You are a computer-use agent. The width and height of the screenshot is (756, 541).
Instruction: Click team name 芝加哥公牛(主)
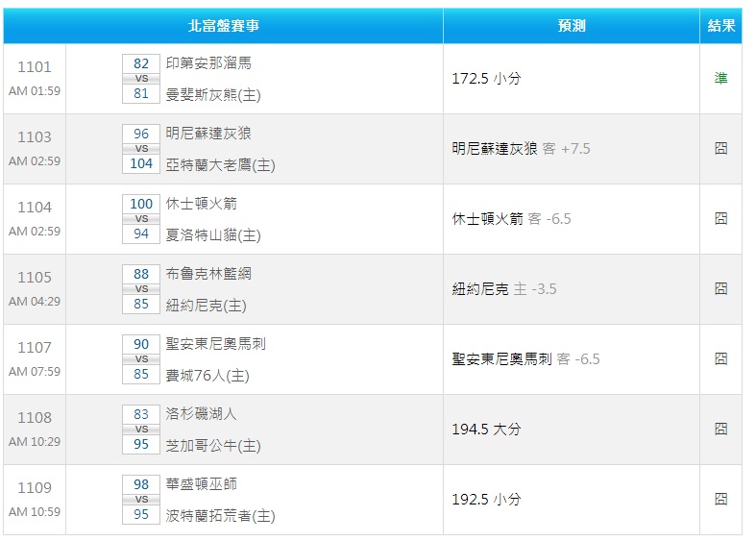point(213,446)
